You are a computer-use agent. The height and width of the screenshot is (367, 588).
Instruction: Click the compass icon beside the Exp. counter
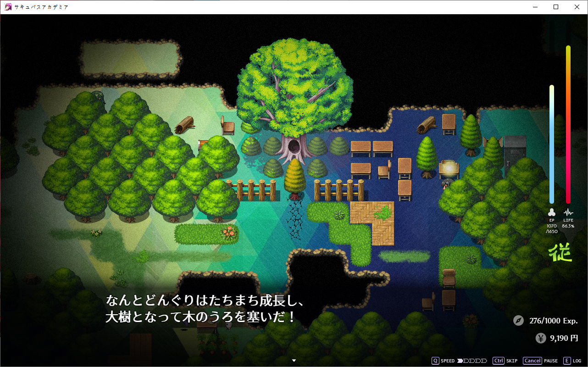click(x=518, y=320)
